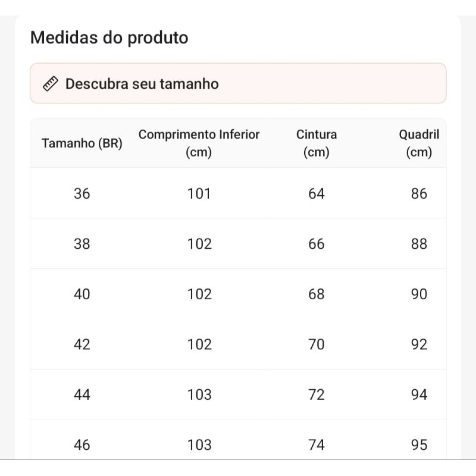Click length value 101 for size 36

tap(199, 193)
